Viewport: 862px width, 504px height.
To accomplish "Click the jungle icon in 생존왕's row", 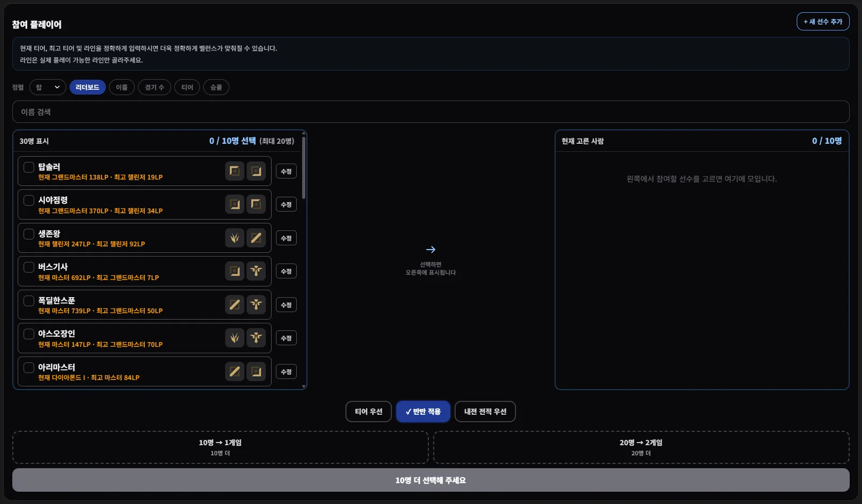I will tap(234, 238).
